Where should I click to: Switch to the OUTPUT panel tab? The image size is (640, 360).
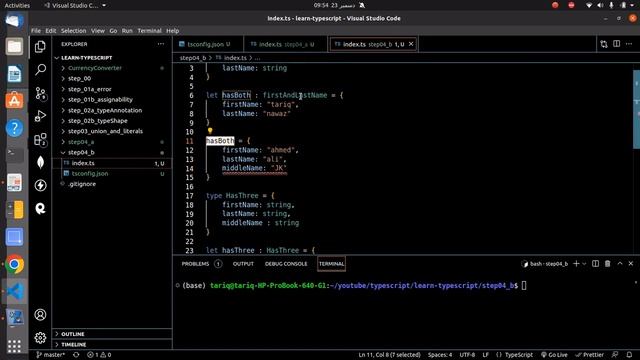tap(243, 264)
